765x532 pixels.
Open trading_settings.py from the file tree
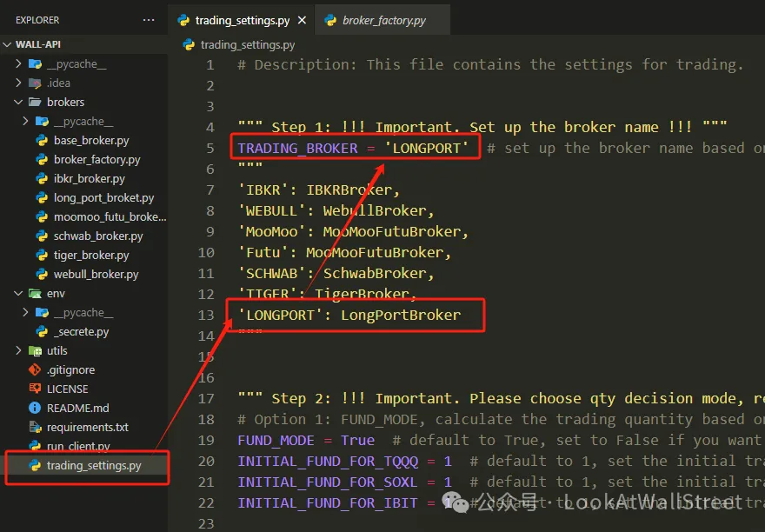click(93, 466)
